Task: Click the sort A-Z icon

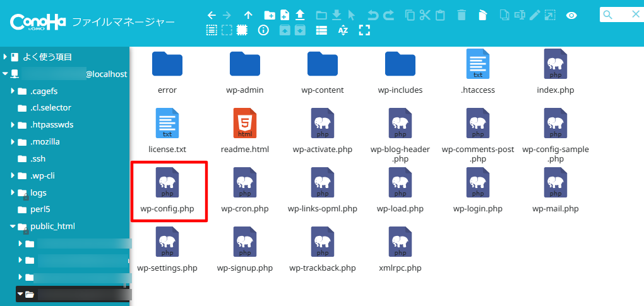Action: (343, 30)
